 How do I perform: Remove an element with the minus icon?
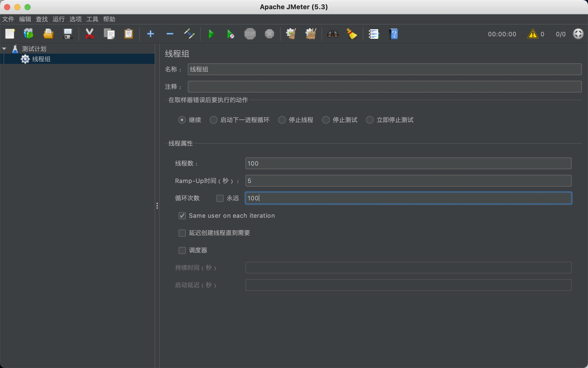[170, 34]
